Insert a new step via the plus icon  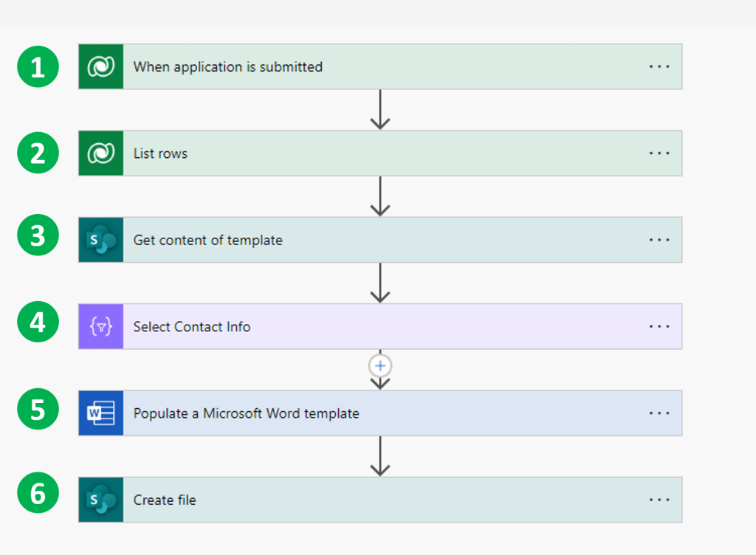[380, 365]
